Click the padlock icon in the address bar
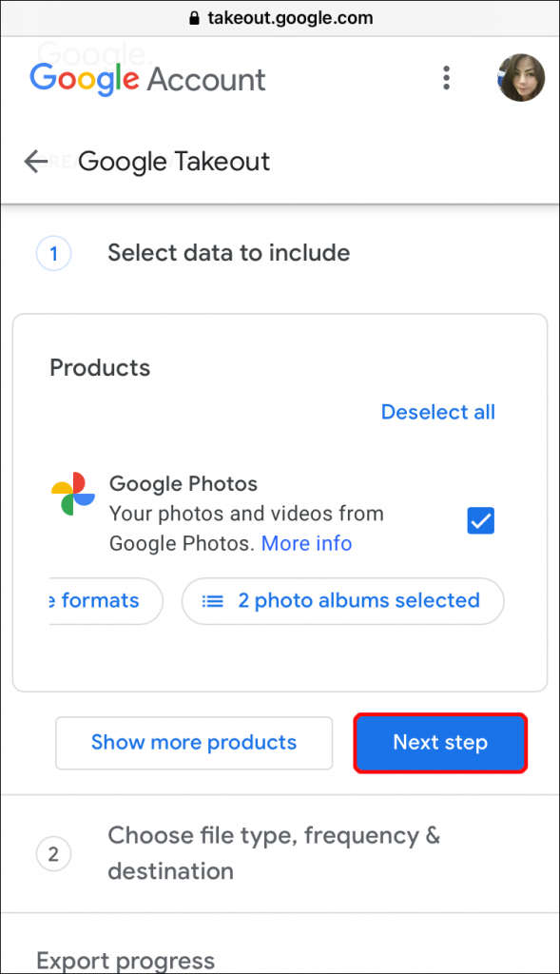 [x=193, y=18]
